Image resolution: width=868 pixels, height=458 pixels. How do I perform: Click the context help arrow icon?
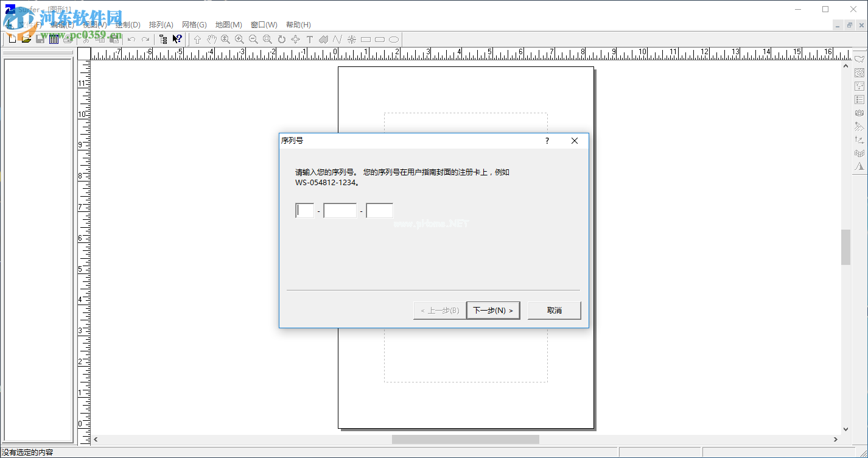(x=176, y=39)
